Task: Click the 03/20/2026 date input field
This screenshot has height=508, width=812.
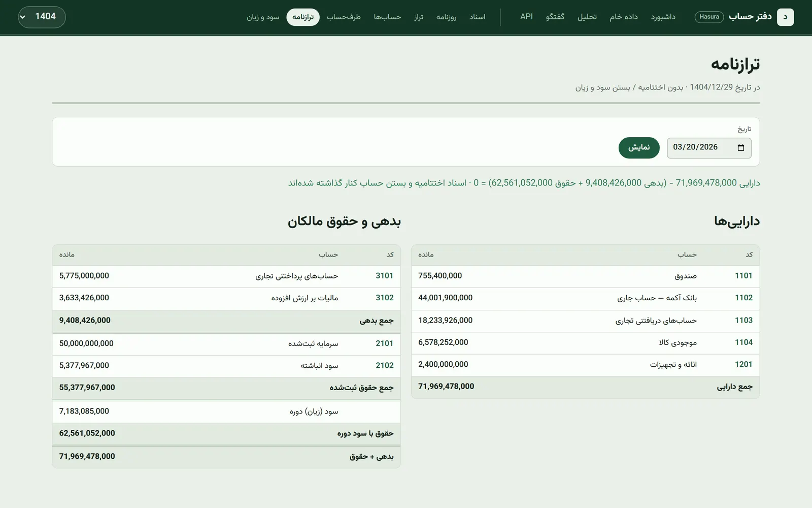Action: (x=709, y=148)
